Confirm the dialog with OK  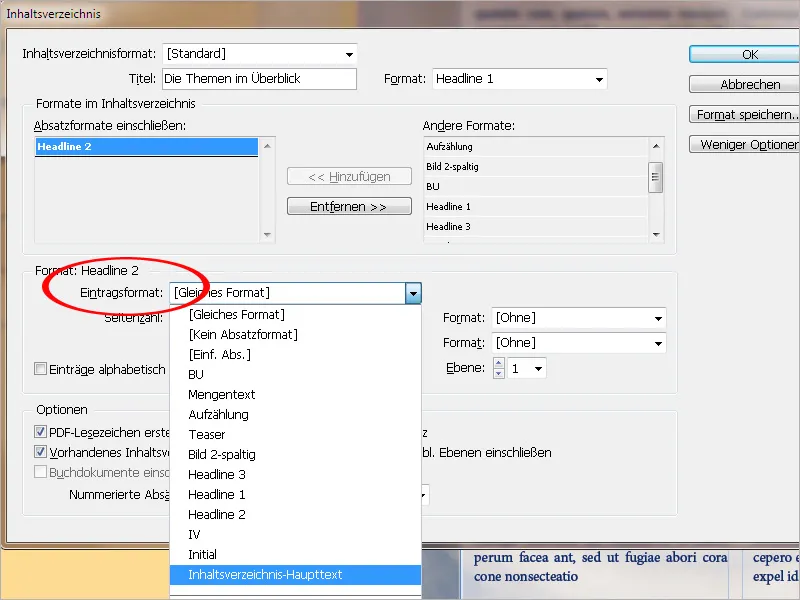click(744, 54)
